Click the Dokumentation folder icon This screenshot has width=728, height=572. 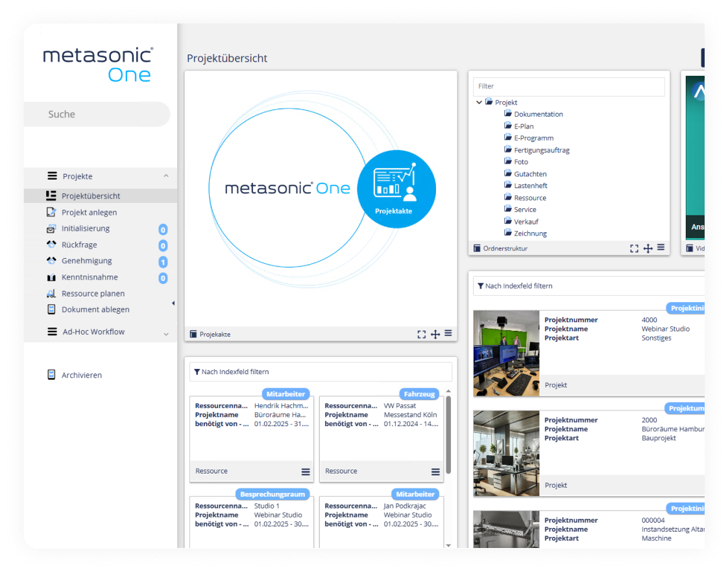pos(508,113)
